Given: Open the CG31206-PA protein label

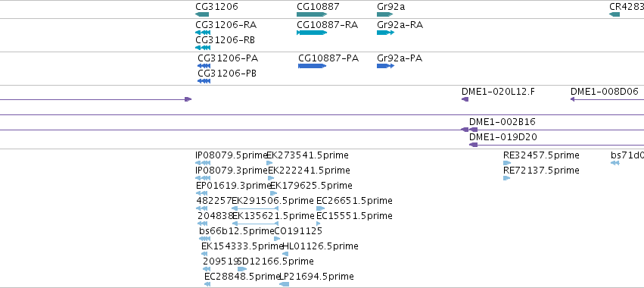Looking at the screenshot, I should pos(228,58).
